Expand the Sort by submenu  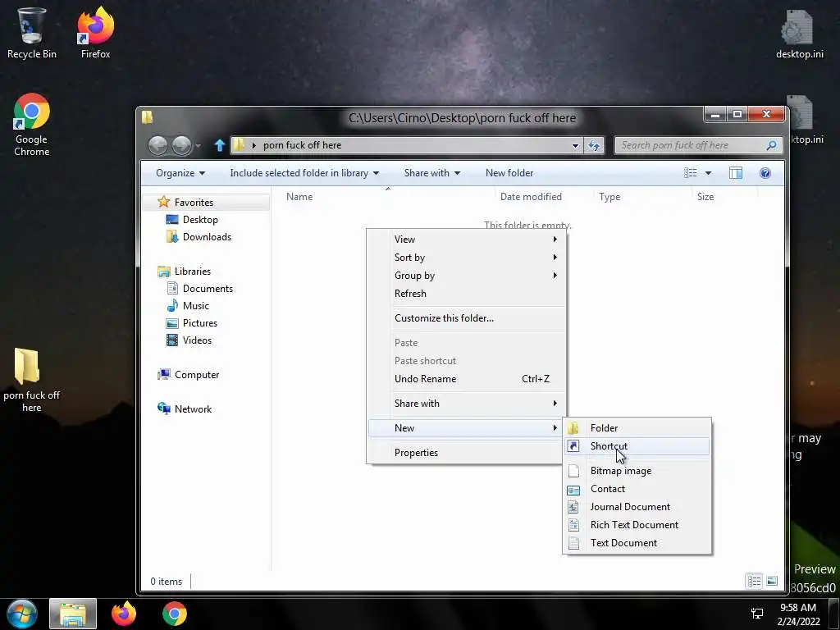point(466,258)
